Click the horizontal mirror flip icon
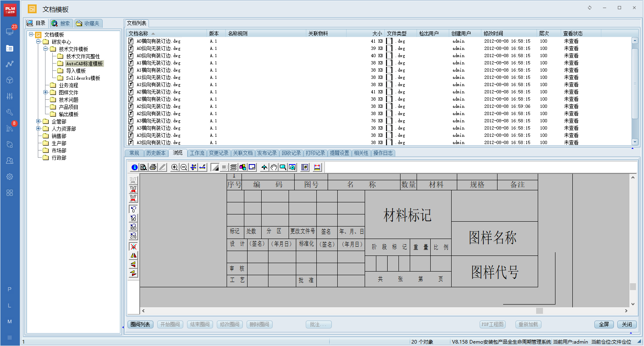Image resolution: width=644 pixels, height=346 pixels. (133, 255)
